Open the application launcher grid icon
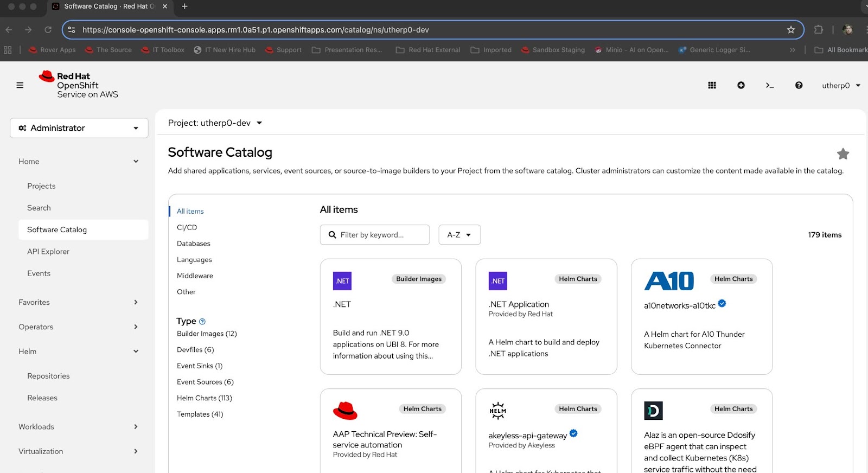868x473 pixels. (x=712, y=85)
